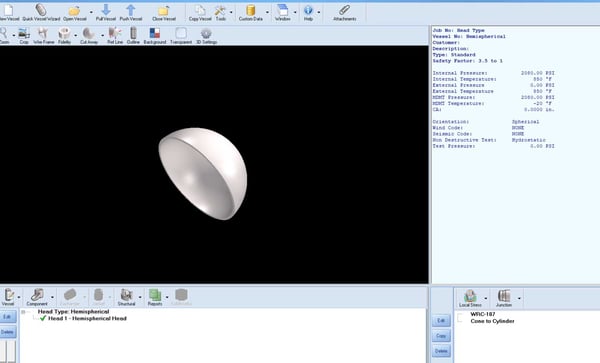600x363 pixels.
Task: Expand the Fidelity dropdown arrow
Action: 75,35
